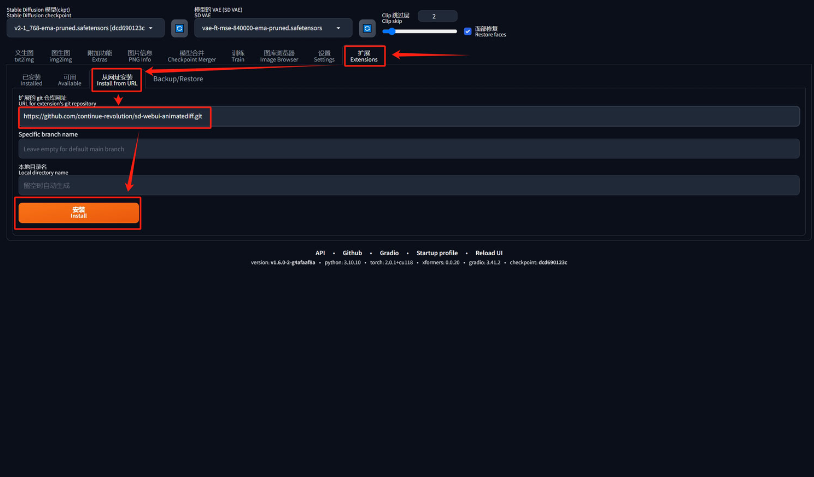Open the PNG Info tab
This screenshot has height=477, width=814.
pos(140,56)
